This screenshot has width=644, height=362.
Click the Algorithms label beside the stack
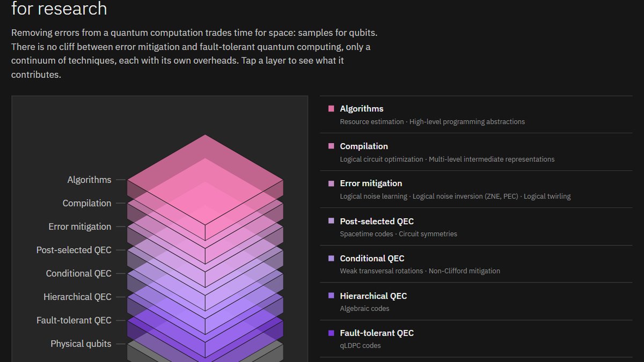90,180
